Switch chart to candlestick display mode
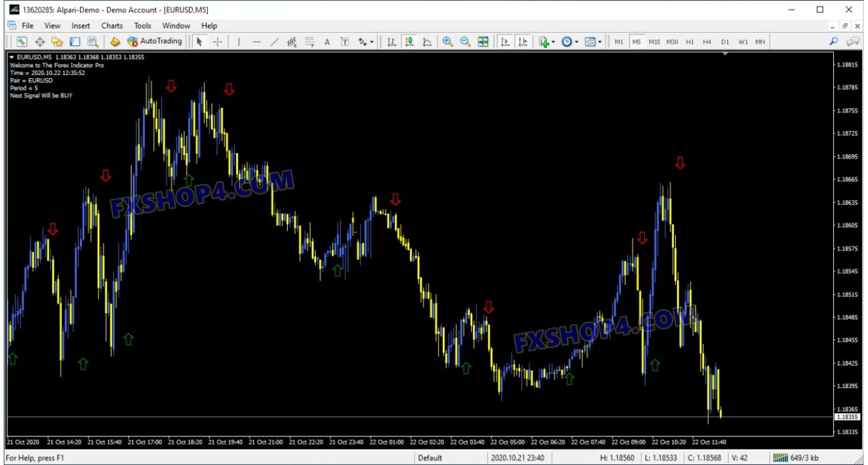 click(x=409, y=42)
